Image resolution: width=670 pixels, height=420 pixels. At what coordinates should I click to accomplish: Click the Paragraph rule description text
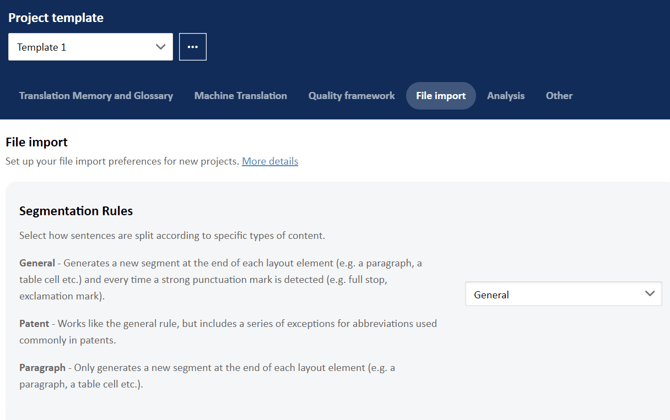click(x=207, y=375)
